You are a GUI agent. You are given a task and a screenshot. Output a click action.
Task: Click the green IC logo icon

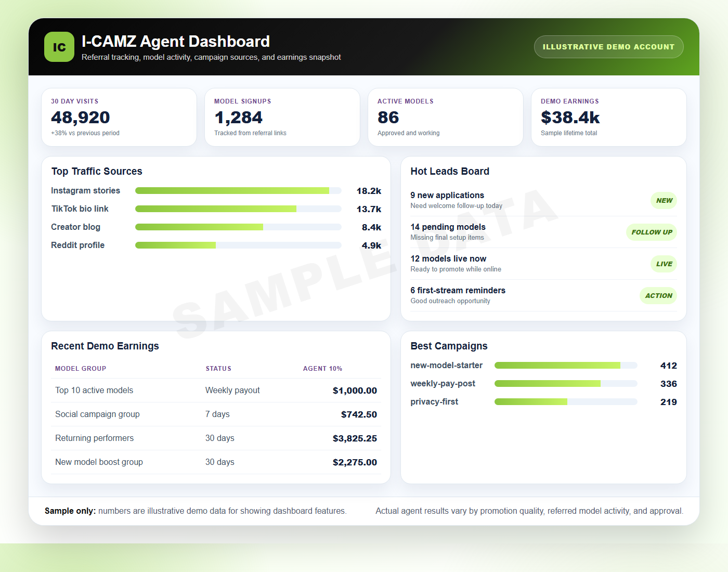pos(59,47)
